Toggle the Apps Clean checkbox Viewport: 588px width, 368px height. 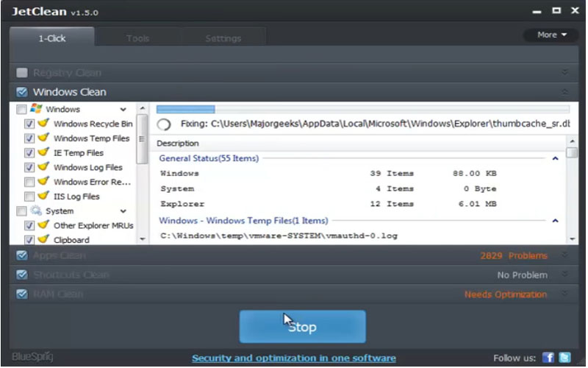22,255
